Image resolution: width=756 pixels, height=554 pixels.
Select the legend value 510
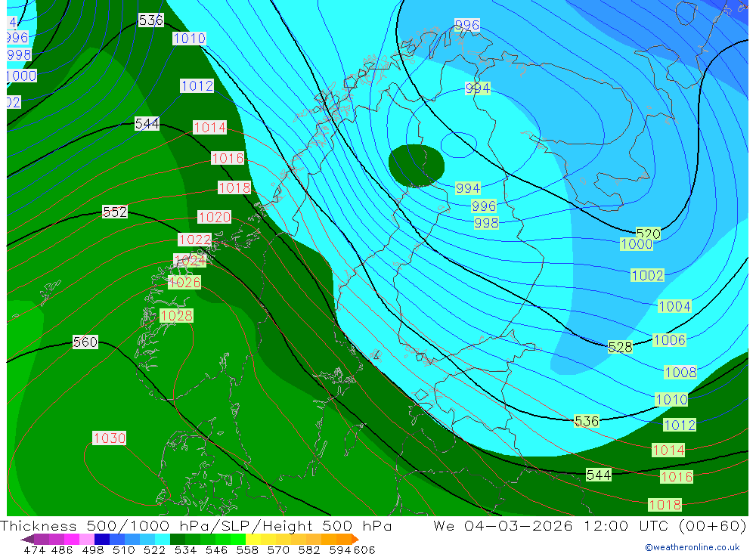(x=123, y=549)
